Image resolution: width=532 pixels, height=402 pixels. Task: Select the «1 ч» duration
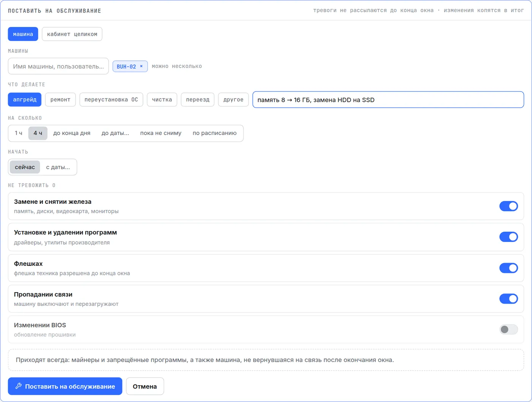(x=19, y=133)
